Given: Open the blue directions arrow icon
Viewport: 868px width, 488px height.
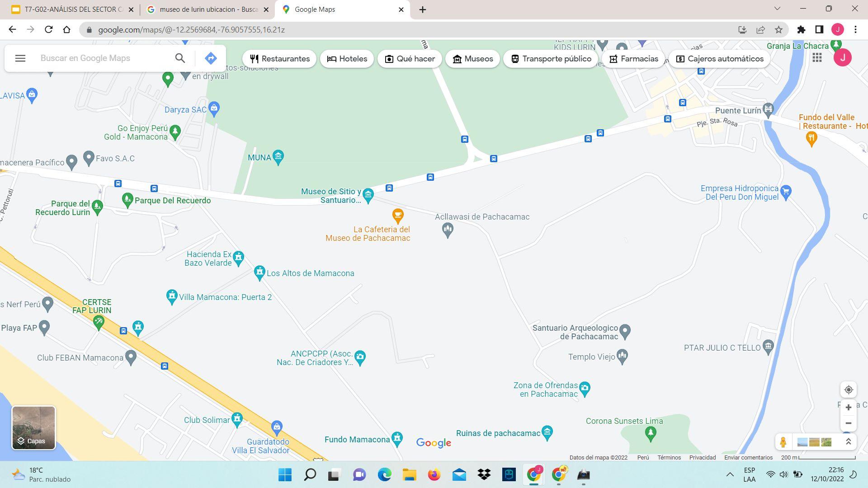Looking at the screenshot, I should [211, 58].
